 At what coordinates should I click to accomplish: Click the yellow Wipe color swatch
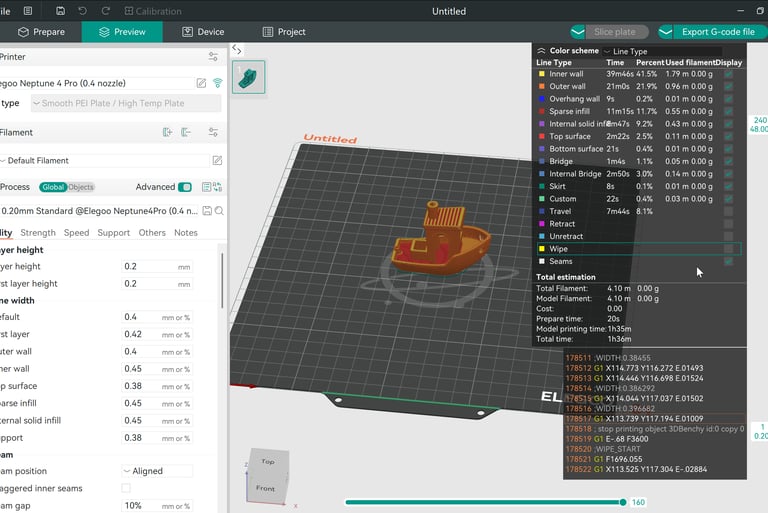[x=542, y=249]
